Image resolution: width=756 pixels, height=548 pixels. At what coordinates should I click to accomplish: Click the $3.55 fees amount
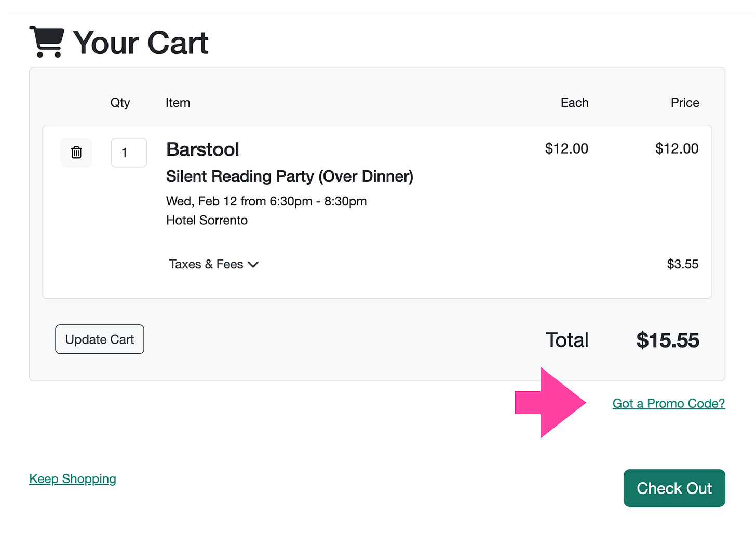pyautogui.click(x=683, y=264)
